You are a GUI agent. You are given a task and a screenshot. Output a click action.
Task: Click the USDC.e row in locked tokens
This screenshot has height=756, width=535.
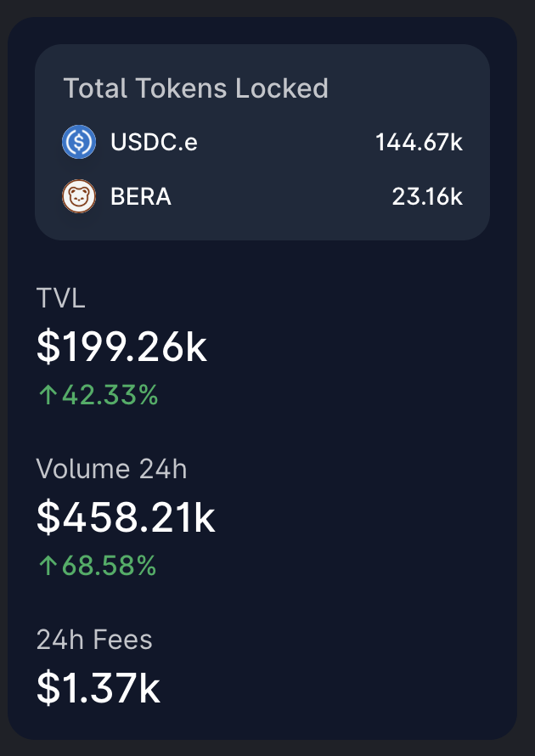pyautogui.click(x=262, y=142)
